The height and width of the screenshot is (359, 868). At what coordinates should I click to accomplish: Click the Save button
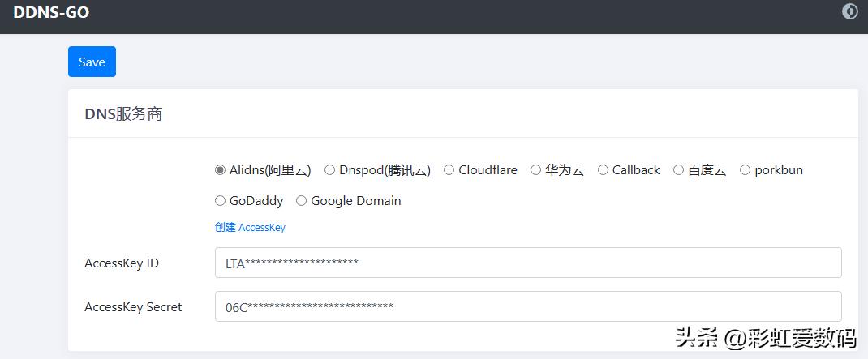92,62
